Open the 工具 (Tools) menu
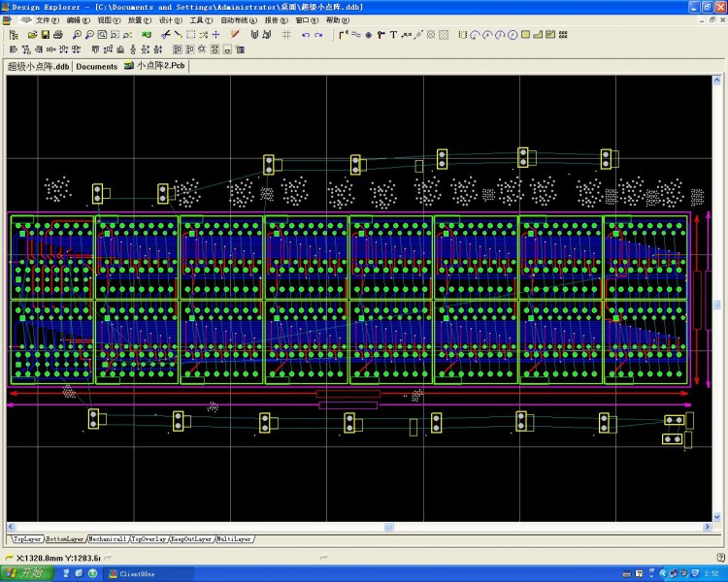This screenshot has width=728, height=582. click(200, 19)
